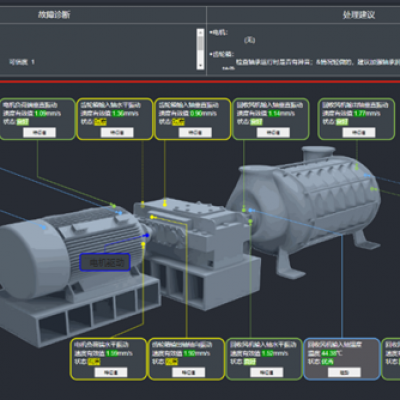This screenshot has height=400, width=400.
Task: Click the white button in the bottom 1.92mm/s gearbox card
Action: (188, 372)
